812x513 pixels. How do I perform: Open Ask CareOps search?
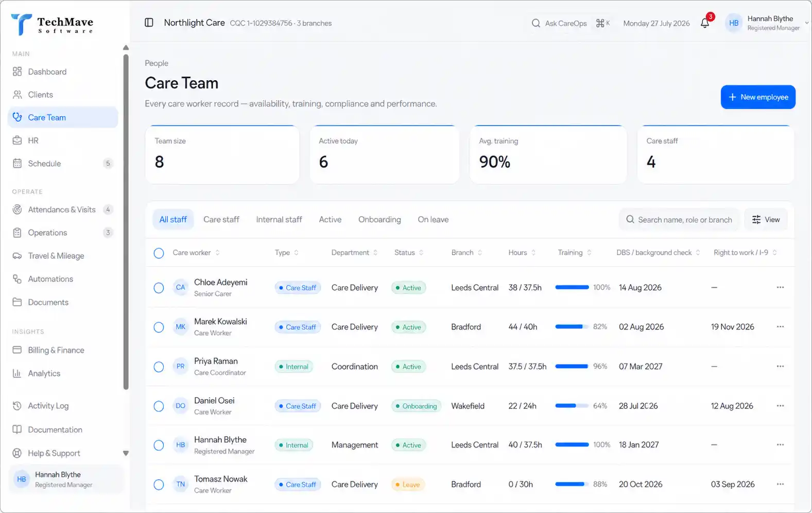(x=571, y=23)
